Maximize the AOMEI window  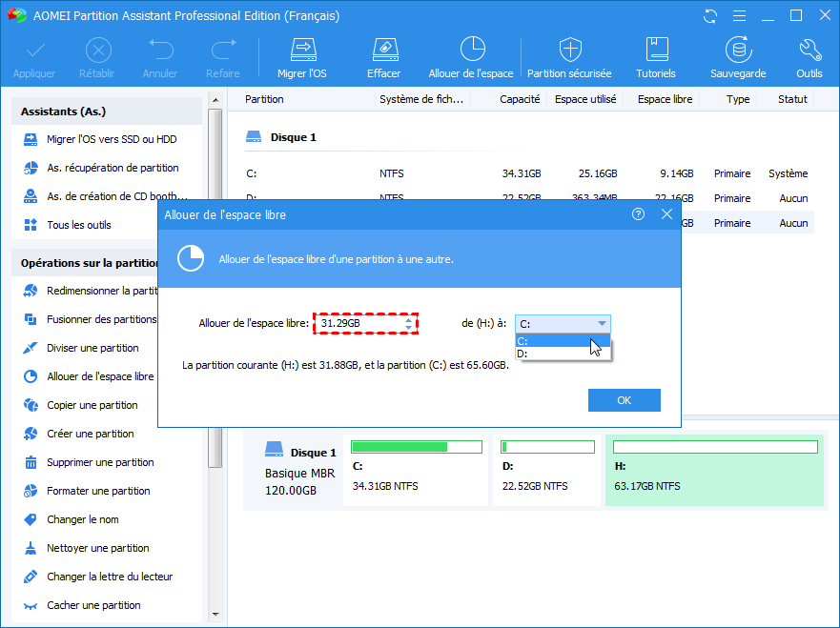(796, 15)
